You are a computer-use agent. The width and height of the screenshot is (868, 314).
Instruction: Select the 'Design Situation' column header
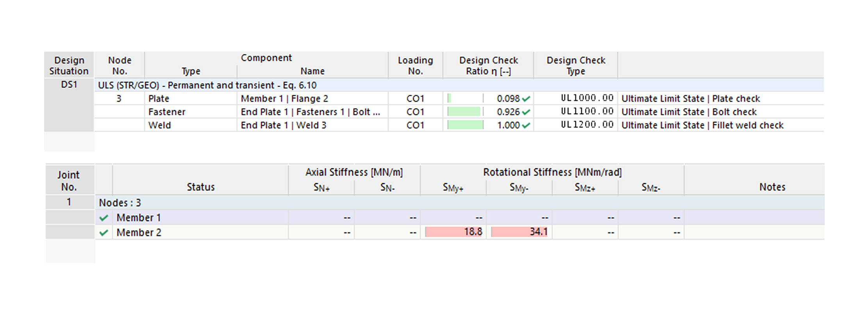(x=69, y=66)
